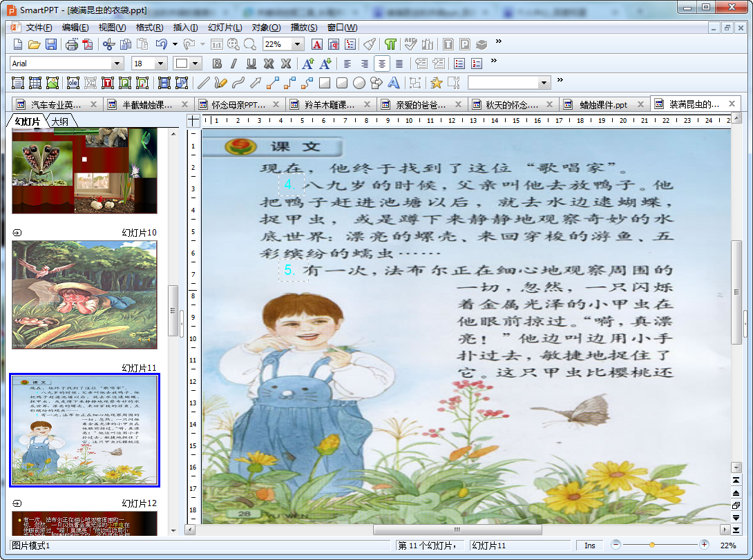The height and width of the screenshot is (560, 753).
Task: Switch to the 蜡烛课件.ppt document tab
Action: coord(602,104)
